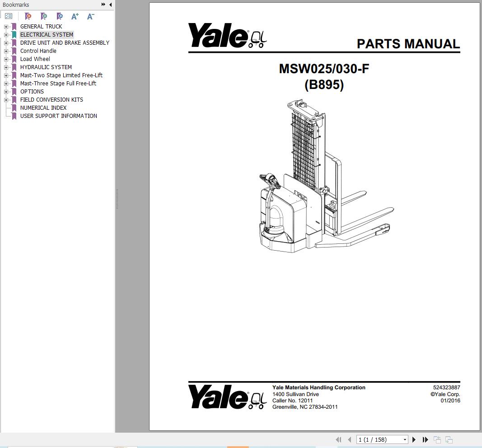Open the NUMERICAL INDEX bookmark

(43, 107)
